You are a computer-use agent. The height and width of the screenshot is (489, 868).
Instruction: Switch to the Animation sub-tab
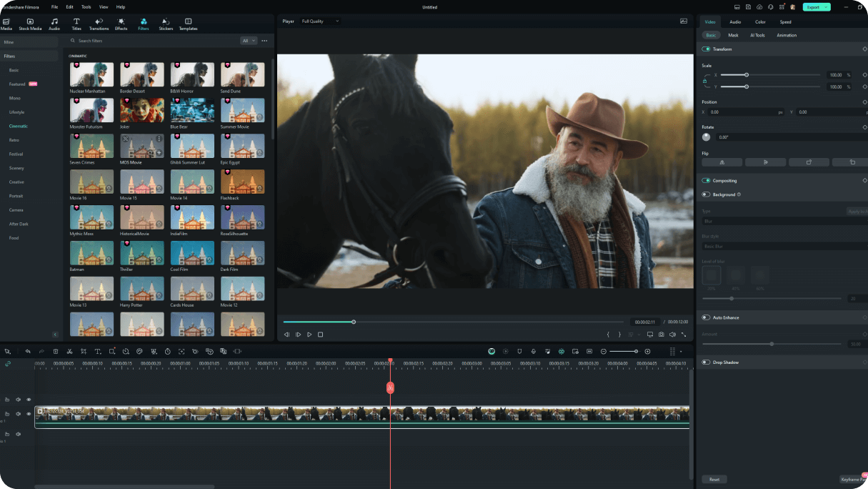coord(787,35)
